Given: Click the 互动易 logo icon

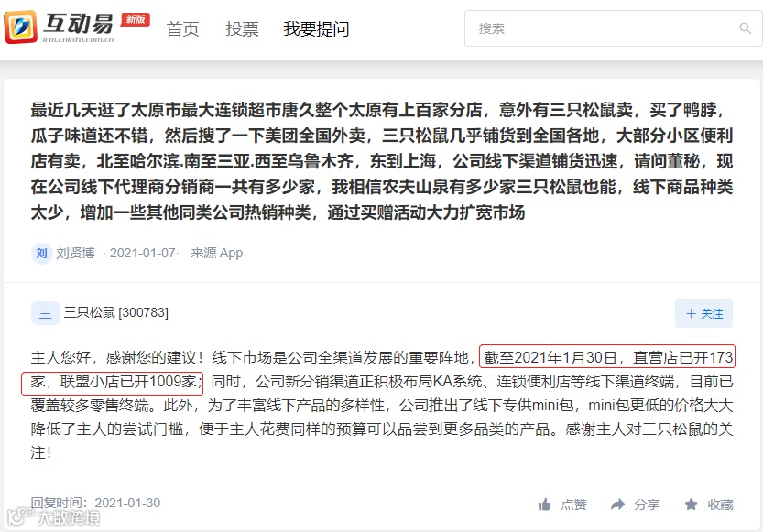Looking at the screenshot, I should pos(20,27).
